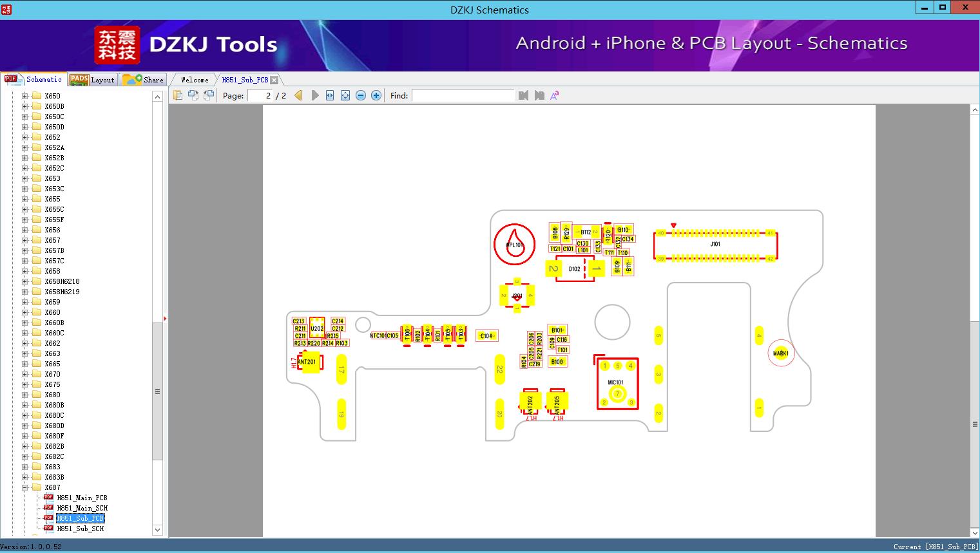Click the Find text field
This screenshot has width=980, height=553.
pyautogui.click(x=463, y=95)
